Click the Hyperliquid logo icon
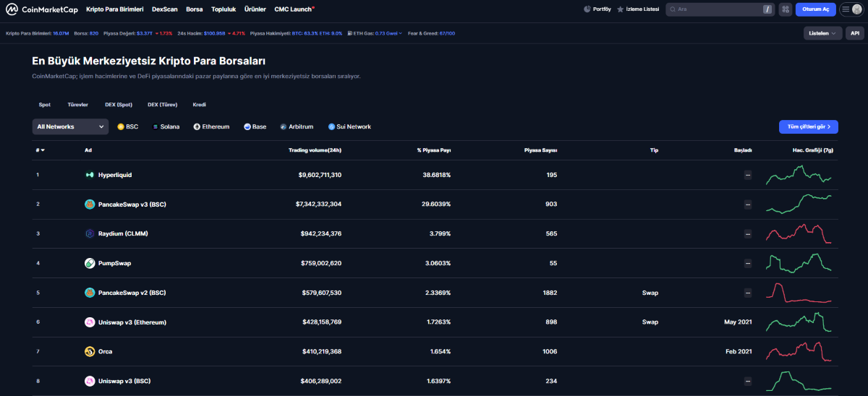 point(90,175)
